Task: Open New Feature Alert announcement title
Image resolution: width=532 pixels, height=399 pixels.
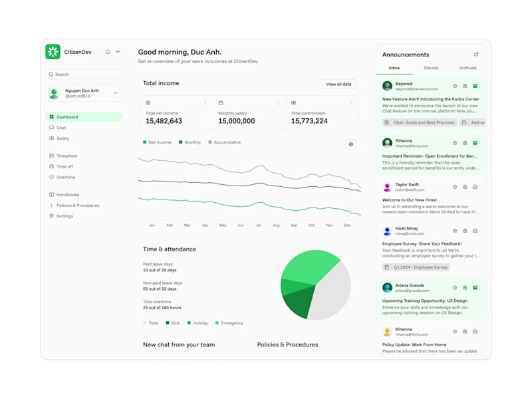Action: (x=430, y=99)
